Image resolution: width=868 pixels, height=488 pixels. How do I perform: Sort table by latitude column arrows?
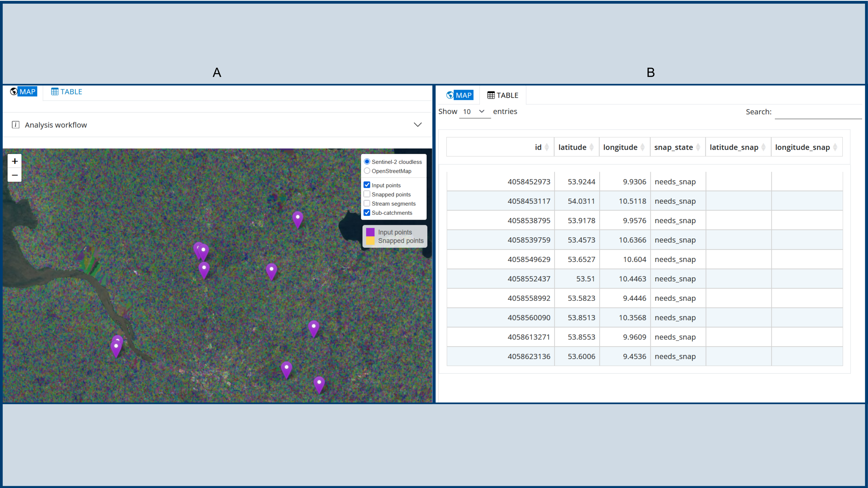point(591,147)
